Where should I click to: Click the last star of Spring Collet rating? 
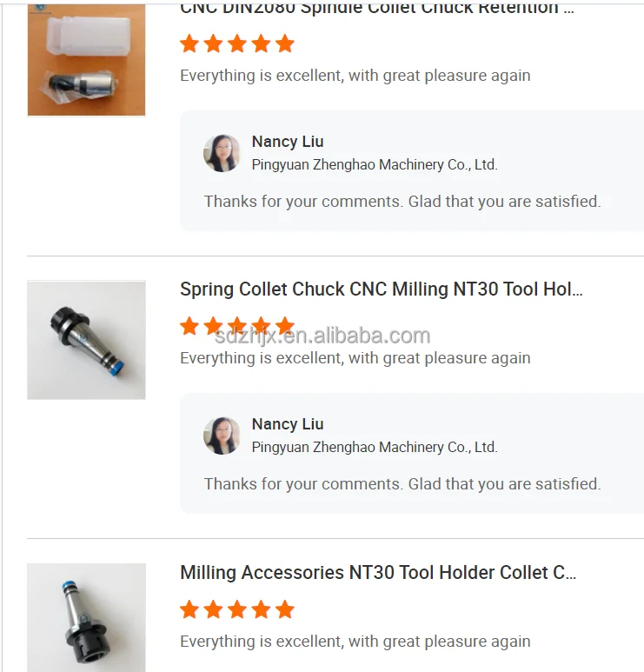(x=285, y=326)
